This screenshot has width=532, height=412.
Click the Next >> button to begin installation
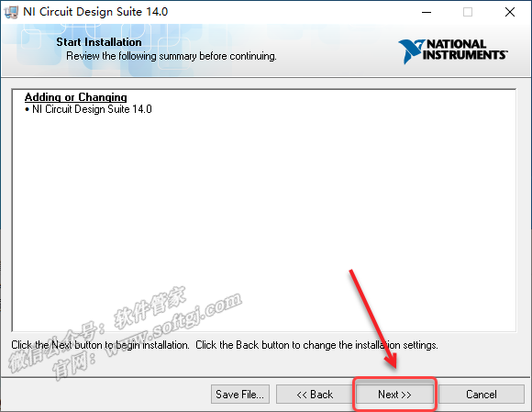coord(394,394)
